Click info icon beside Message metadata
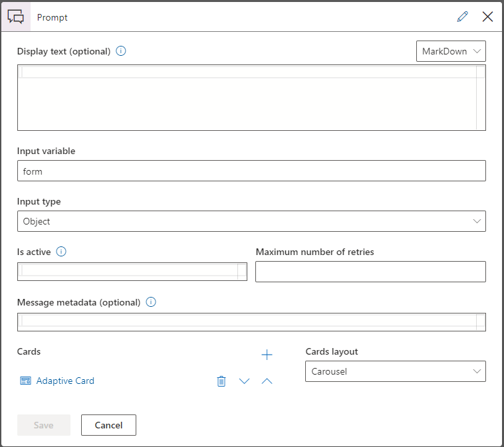The width and height of the screenshot is (504, 447). [151, 302]
